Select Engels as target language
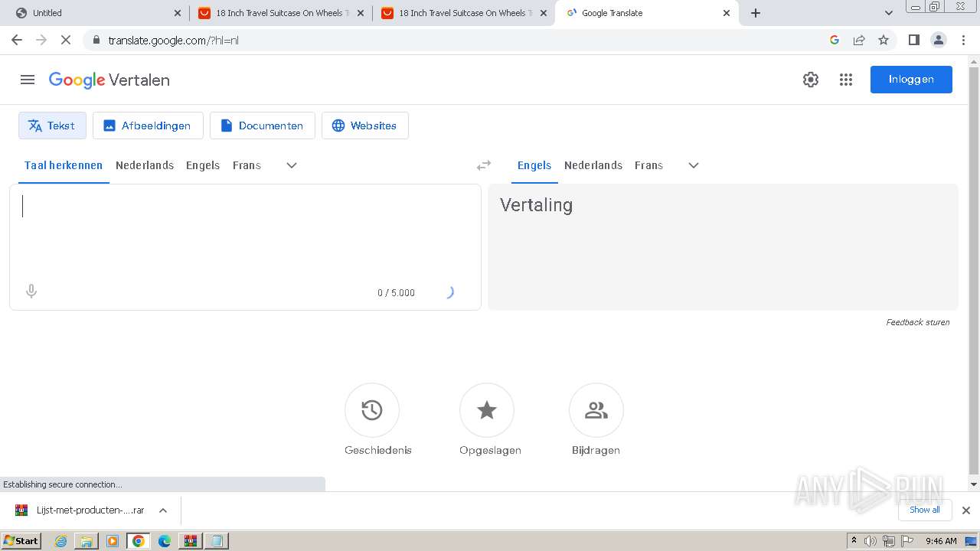This screenshot has height=551, width=980. [x=534, y=165]
